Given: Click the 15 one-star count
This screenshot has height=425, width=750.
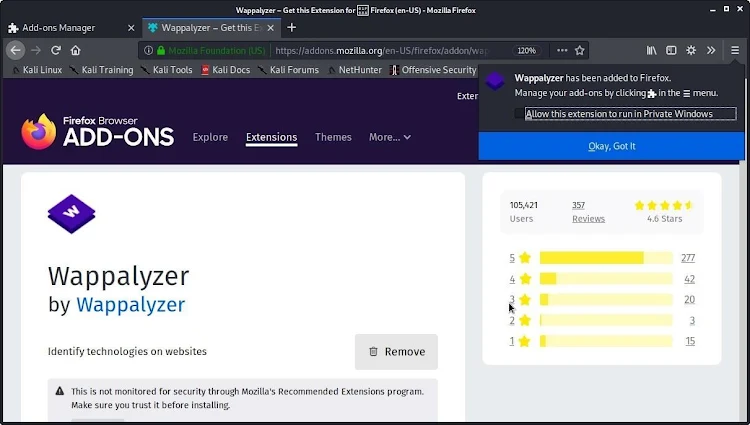Looking at the screenshot, I should click(690, 341).
